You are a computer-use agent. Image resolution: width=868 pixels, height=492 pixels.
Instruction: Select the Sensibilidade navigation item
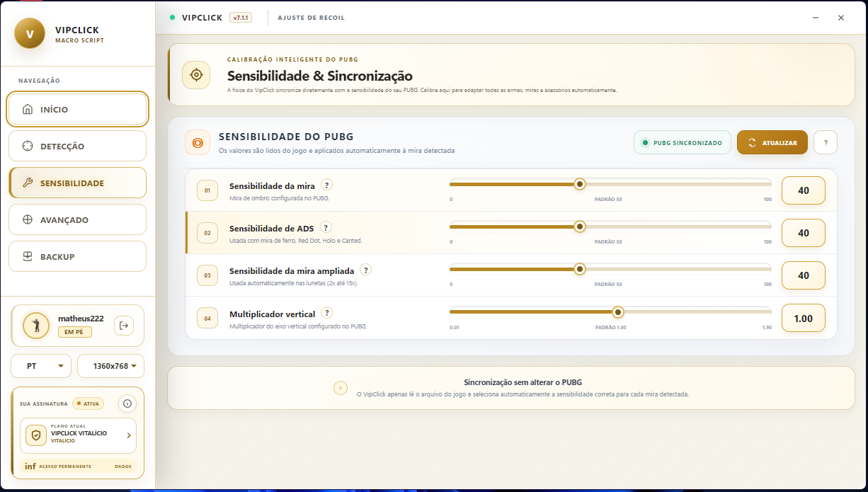point(78,183)
